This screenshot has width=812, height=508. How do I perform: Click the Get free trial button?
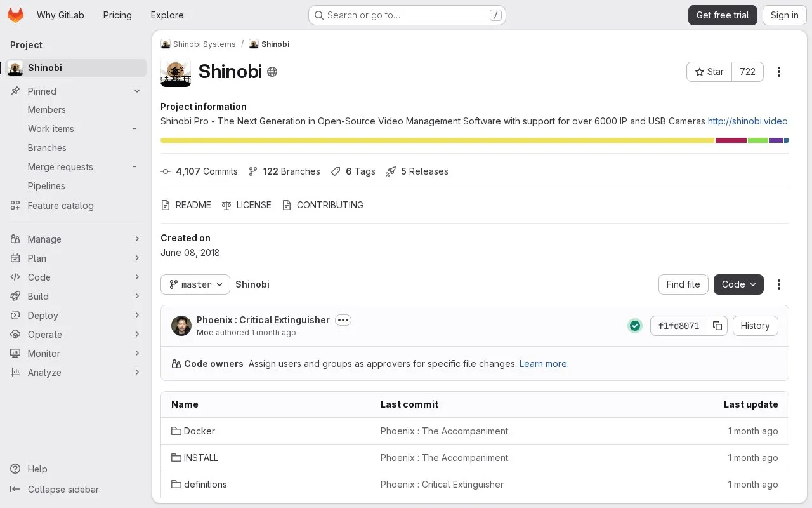pos(723,15)
